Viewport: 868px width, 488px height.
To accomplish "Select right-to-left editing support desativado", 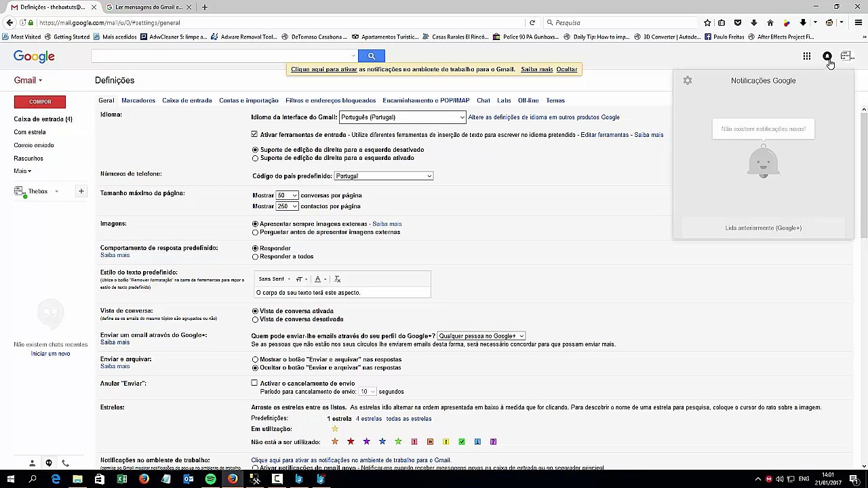I will [x=255, y=150].
